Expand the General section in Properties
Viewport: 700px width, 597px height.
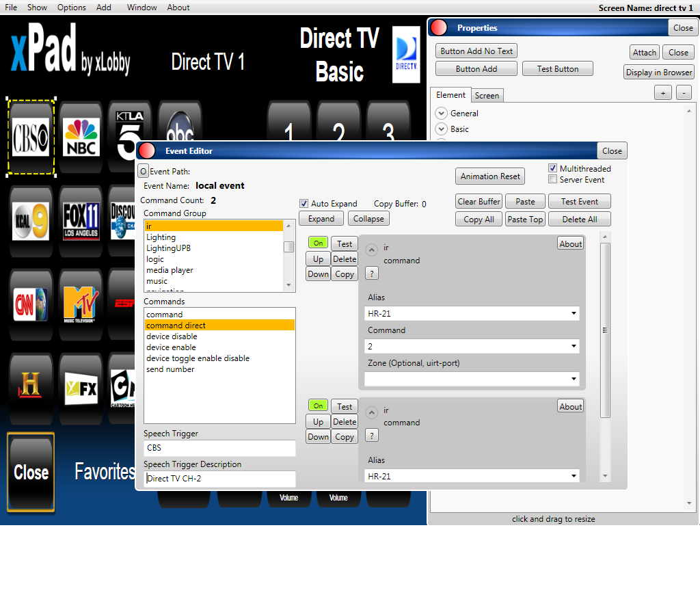[441, 114]
